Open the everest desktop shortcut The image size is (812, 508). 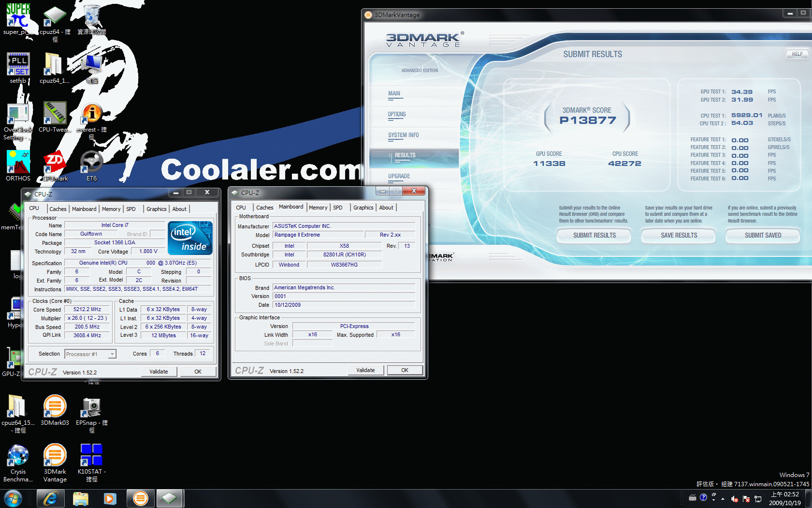click(x=91, y=120)
